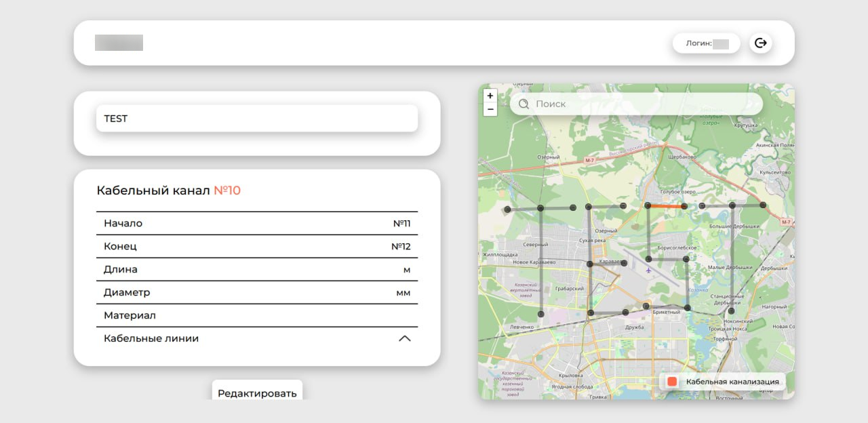Click the Грабарский label on the map
Screen dimensions: 868x423
pyautogui.click(x=570, y=288)
